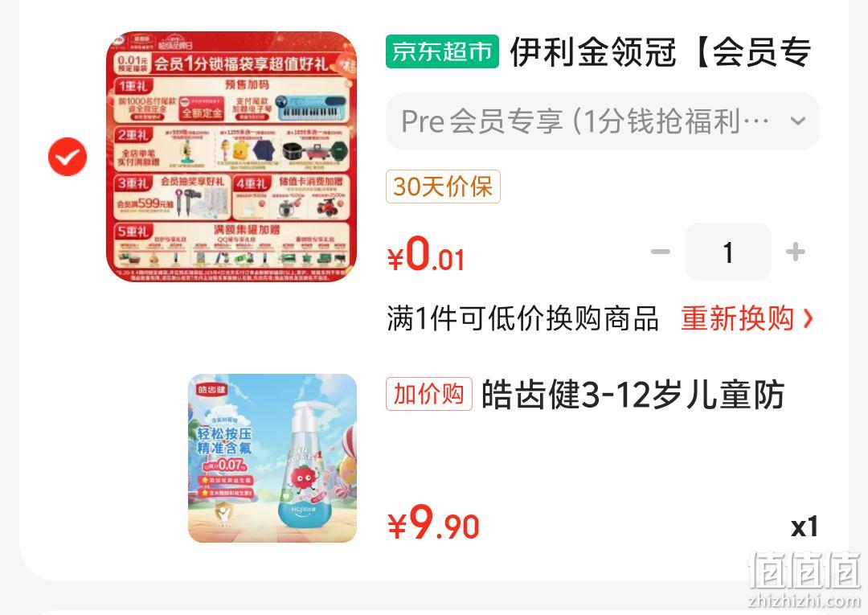
Task: Click the chevron arrow in the variant selector
Action: click(798, 121)
